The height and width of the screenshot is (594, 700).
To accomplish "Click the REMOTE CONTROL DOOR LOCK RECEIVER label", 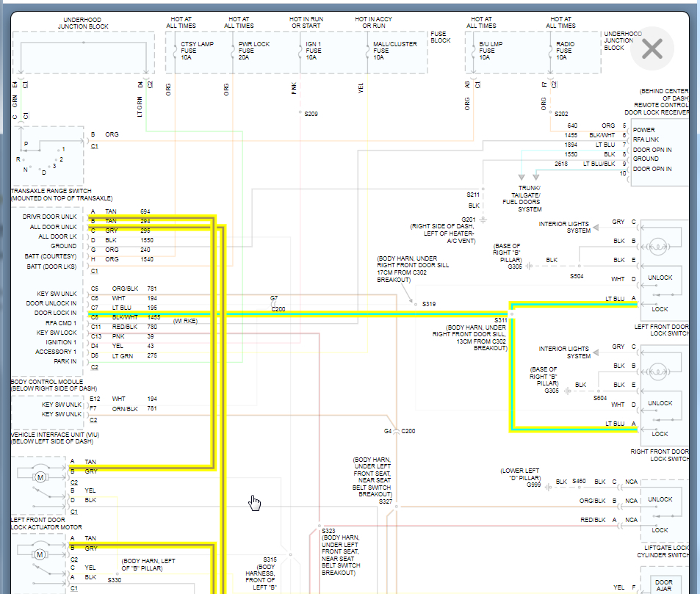I will tap(657, 109).
